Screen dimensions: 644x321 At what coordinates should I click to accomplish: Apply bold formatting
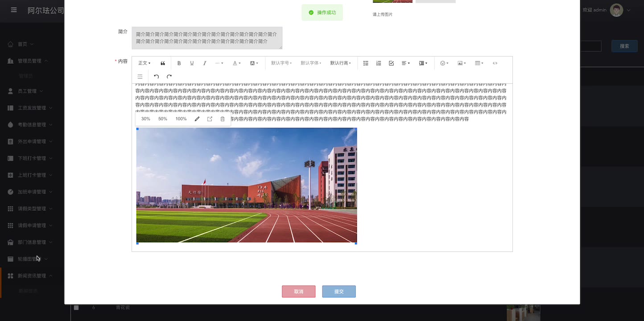click(x=179, y=63)
